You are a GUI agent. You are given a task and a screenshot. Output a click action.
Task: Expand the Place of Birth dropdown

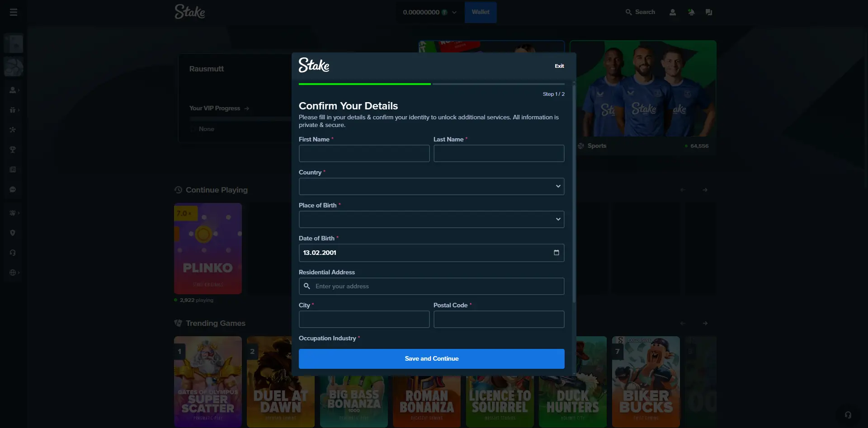tap(431, 219)
